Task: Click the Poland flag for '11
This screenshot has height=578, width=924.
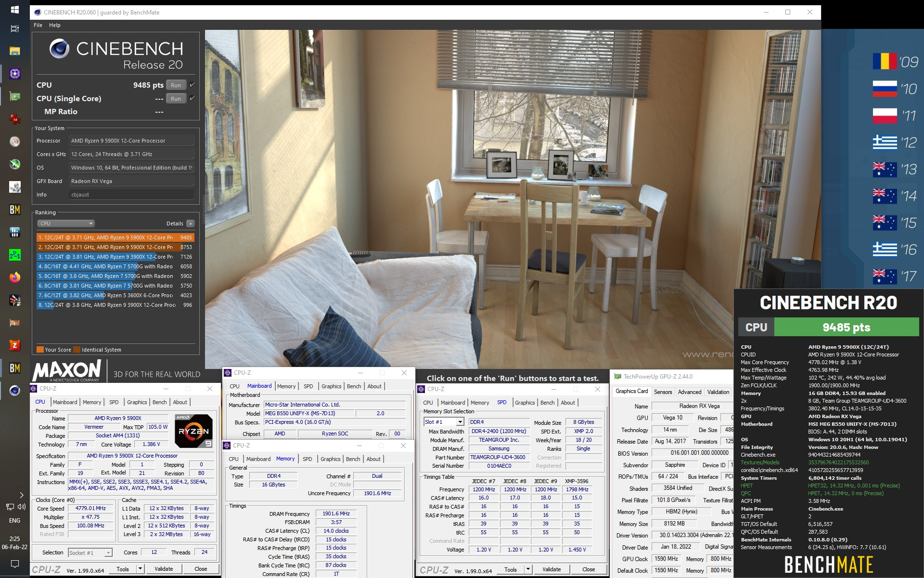Action: point(885,116)
